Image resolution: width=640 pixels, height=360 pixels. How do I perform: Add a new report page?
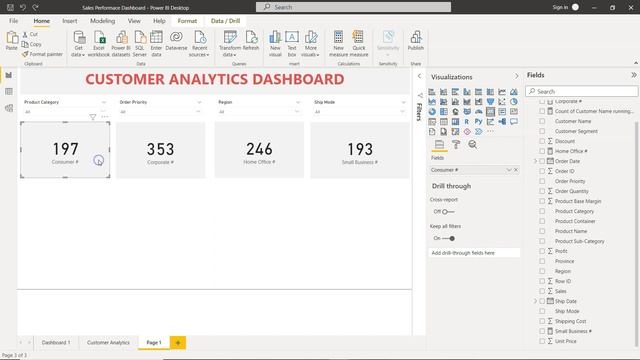coord(178,343)
